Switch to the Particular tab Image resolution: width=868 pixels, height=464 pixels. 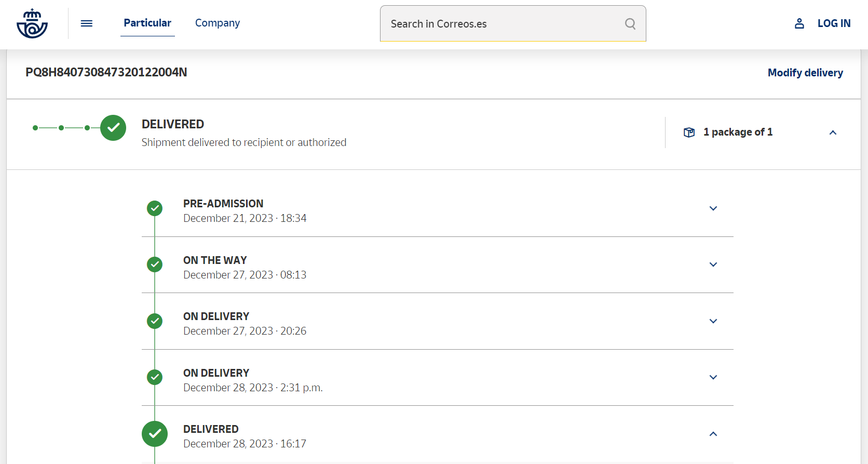tap(147, 23)
